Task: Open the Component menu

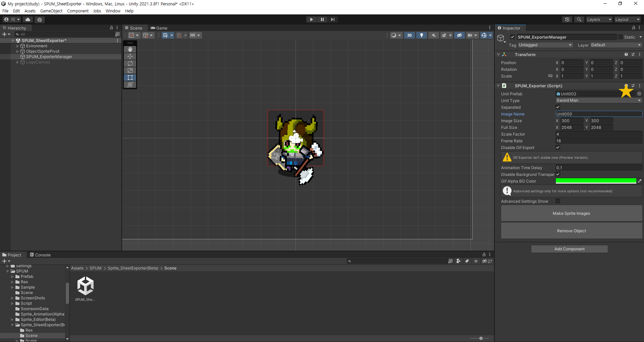Action: 78,11
